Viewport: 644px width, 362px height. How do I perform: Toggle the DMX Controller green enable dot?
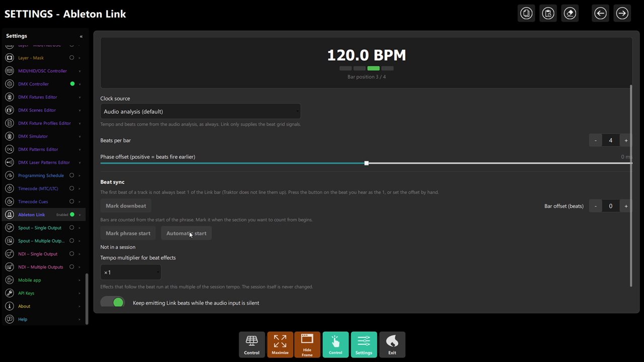[72, 84]
